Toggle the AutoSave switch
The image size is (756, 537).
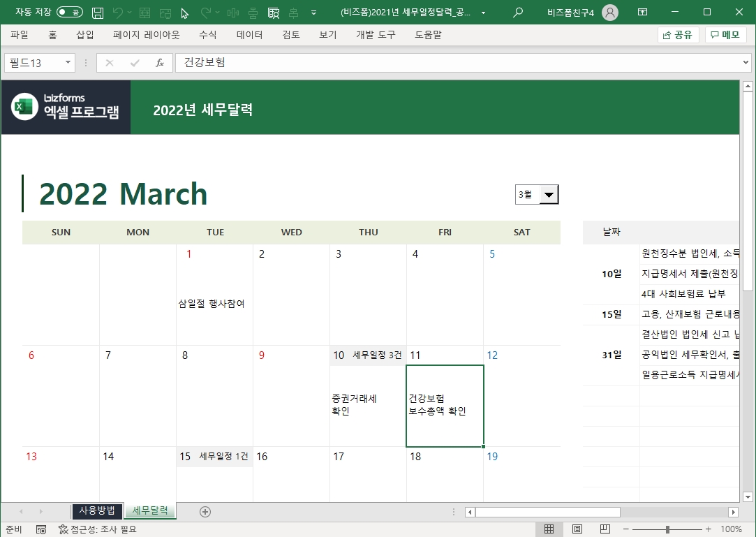click(69, 13)
